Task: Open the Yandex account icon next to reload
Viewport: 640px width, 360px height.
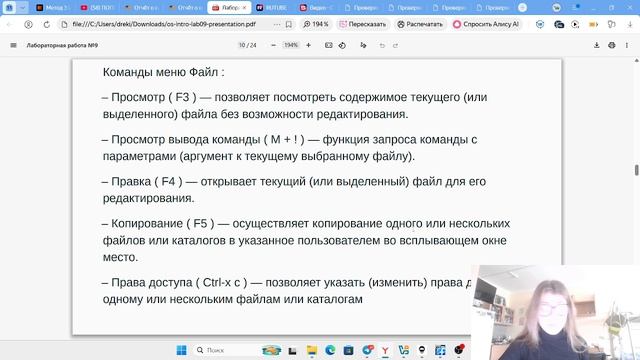Action: coord(28,24)
